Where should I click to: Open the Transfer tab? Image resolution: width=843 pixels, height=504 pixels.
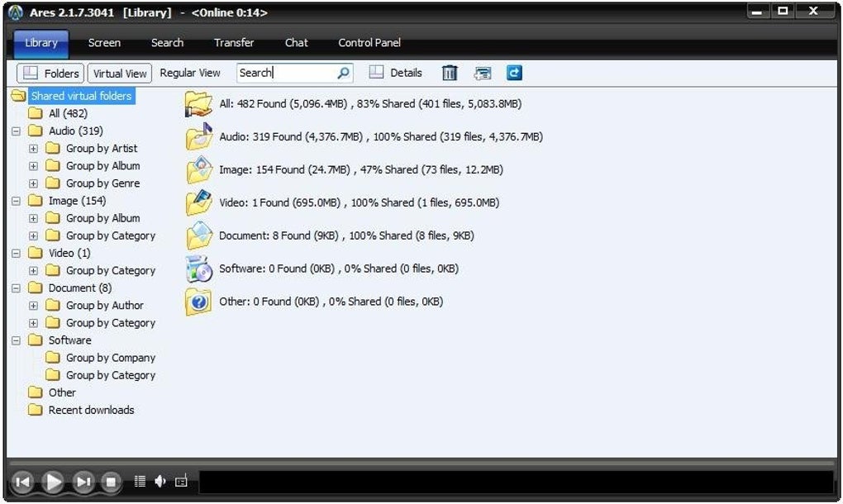pyautogui.click(x=234, y=42)
